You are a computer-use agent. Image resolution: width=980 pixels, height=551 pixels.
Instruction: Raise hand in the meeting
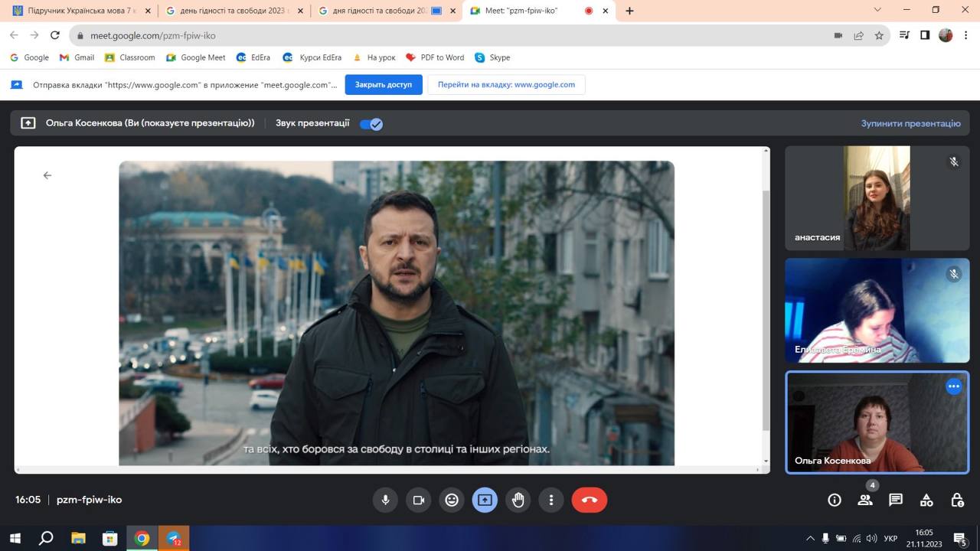tap(518, 500)
